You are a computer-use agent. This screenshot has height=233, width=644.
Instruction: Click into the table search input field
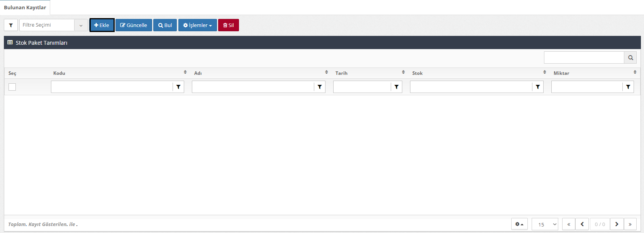click(x=584, y=57)
